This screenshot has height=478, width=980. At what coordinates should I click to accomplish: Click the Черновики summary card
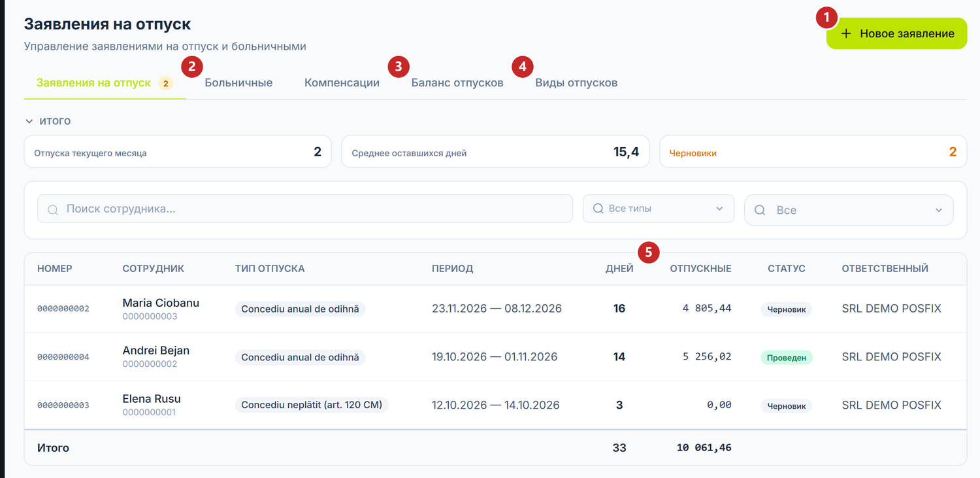813,152
